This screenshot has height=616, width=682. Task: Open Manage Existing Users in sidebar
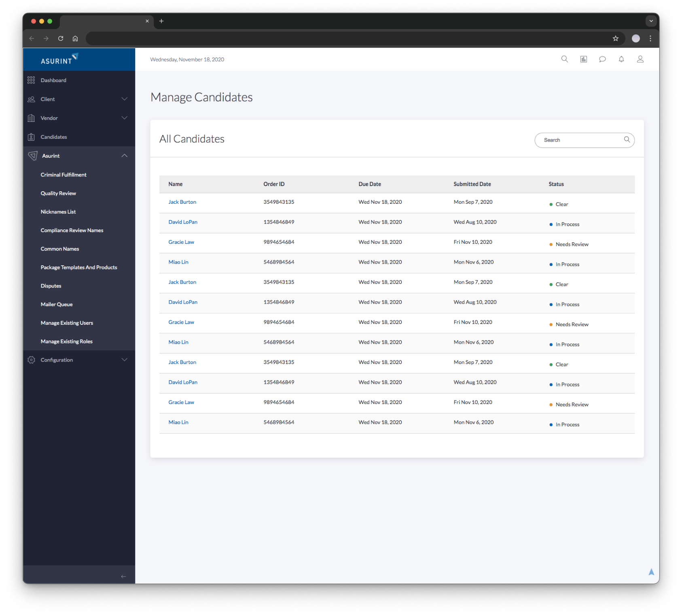(67, 323)
